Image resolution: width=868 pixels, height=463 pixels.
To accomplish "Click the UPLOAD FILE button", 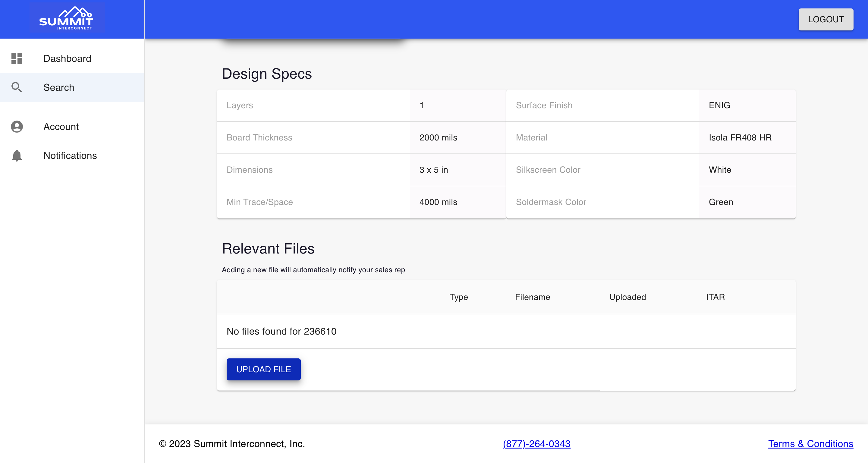I will [x=263, y=369].
